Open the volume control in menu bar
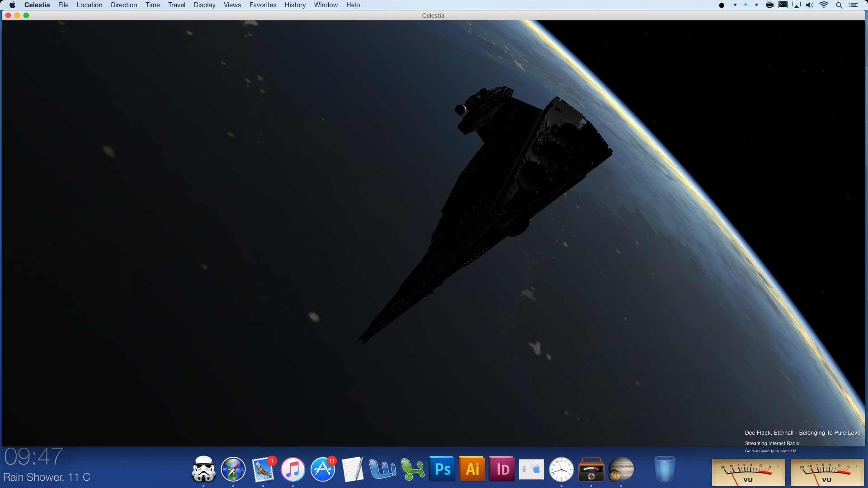This screenshot has width=868, height=488. pos(810,5)
